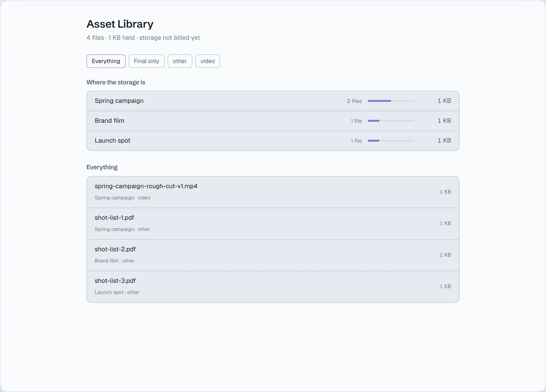Image resolution: width=546 pixels, height=392 pixels.
Task: Open the Brand film storage row
Action: pyautogui.click(x=273, y=121)
